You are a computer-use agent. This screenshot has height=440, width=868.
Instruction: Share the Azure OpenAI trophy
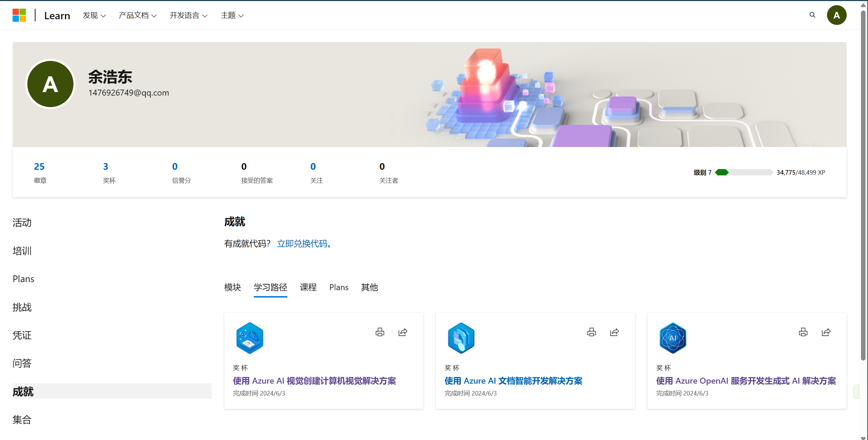click(x=826, y=332)
